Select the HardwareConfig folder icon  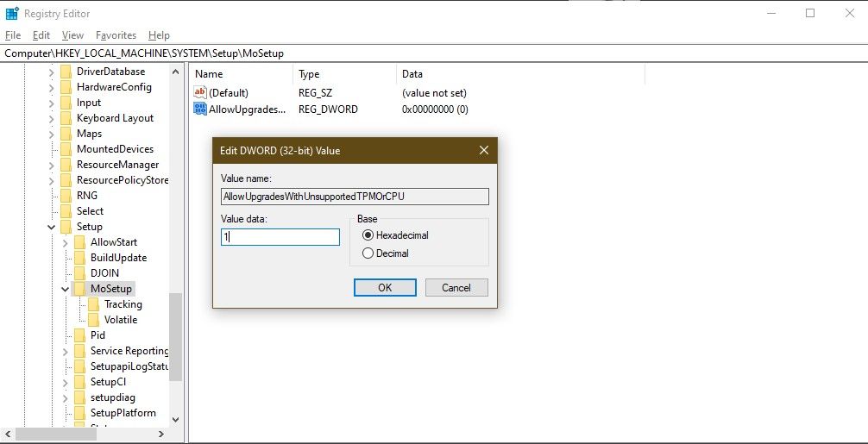pyautogui.click(x=66, y=87)
